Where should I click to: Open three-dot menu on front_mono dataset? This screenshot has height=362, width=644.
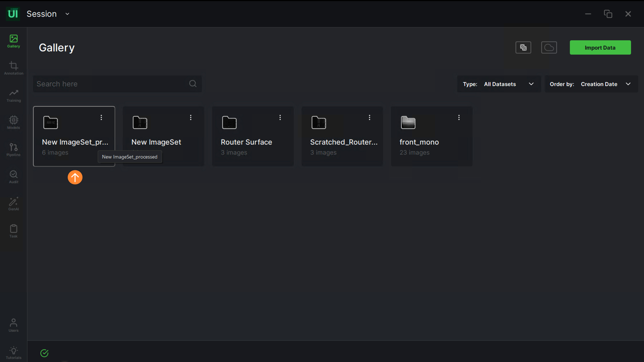459,117
